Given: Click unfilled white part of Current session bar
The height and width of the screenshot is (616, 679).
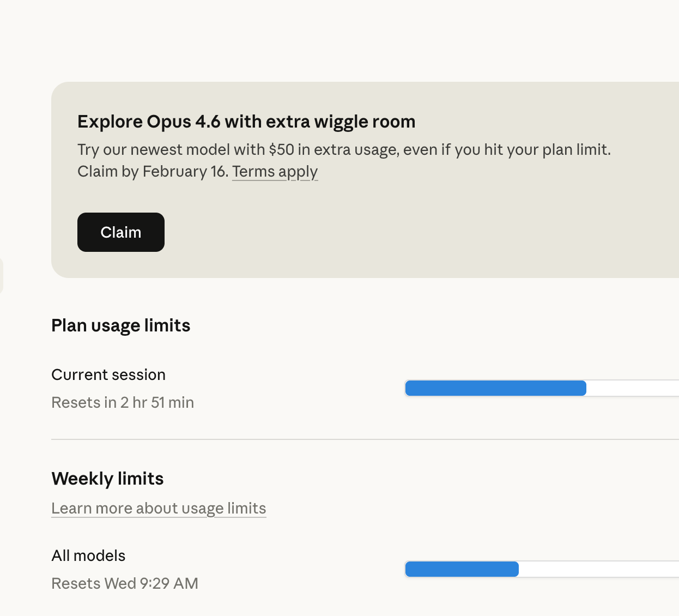Looking at the screenshot, I should (632, 388).
